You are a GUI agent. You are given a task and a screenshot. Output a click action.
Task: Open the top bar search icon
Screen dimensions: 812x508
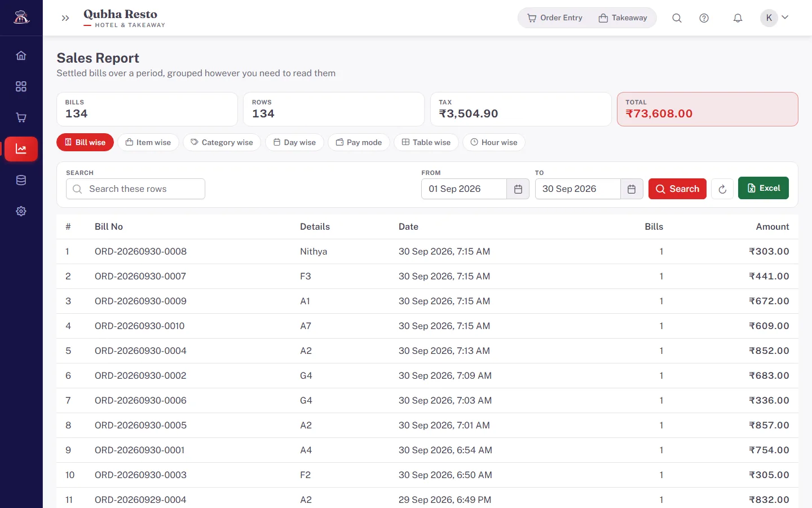pyautogui.click(x=677, y=18)
